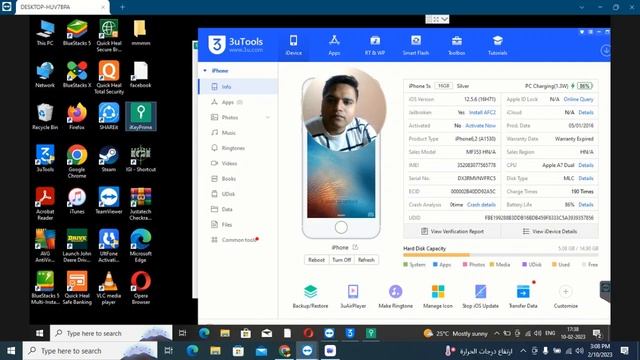Click the Turn Off button

(341, 260)
